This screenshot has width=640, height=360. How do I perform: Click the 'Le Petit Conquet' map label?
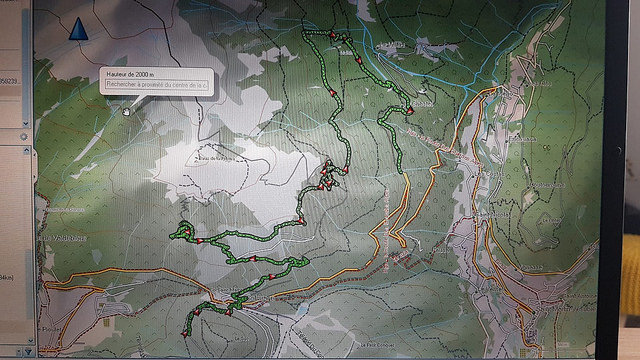pyautogui.click(x=378, y=345)
